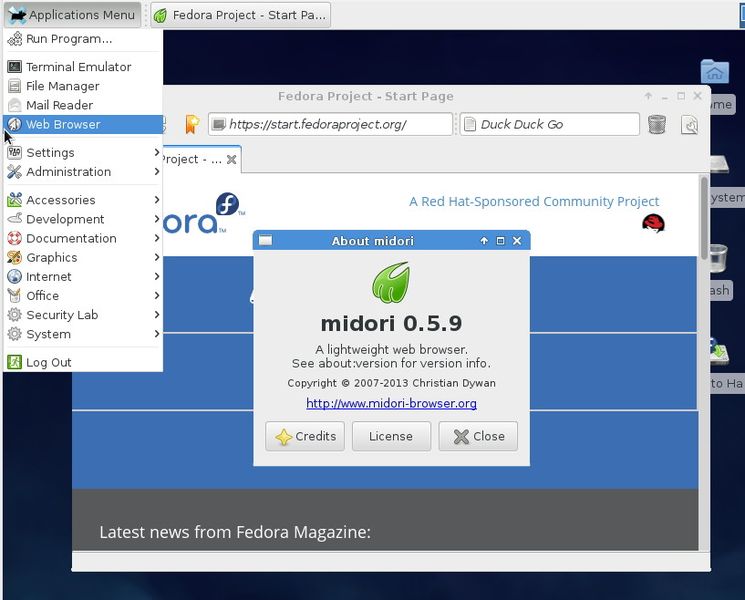The height and width of the screenshot is (600, 745).
Task: Launch Mail Reader from the menu
Action: point(82,105)
